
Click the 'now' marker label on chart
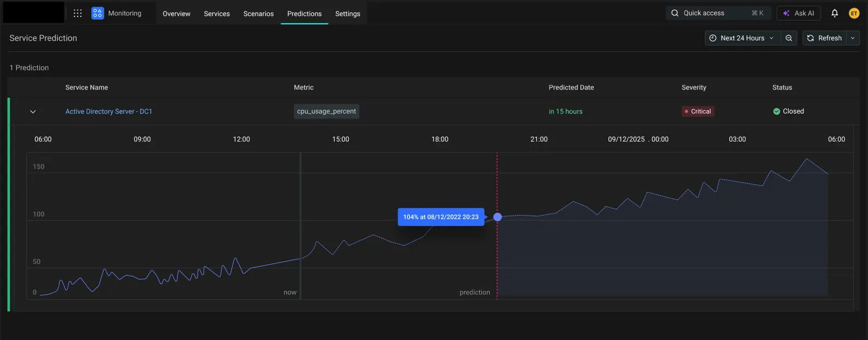290,292
